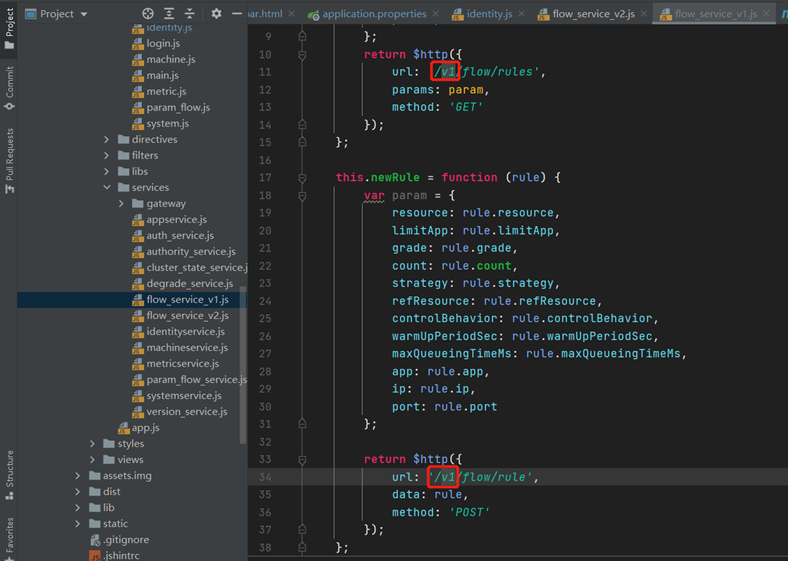Select the .jshintrc file
Viewport: 788px width, 561px height.
coord(115,555)
